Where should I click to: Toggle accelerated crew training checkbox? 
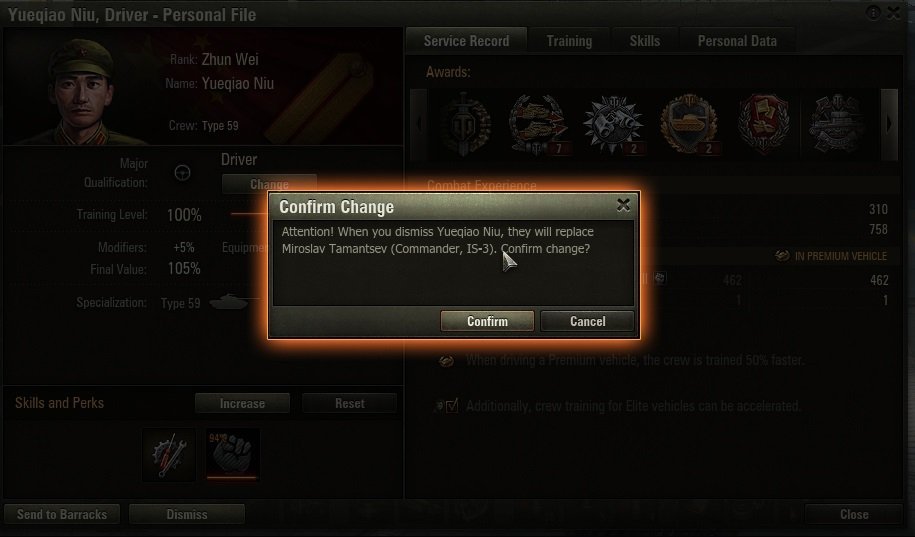452,406
